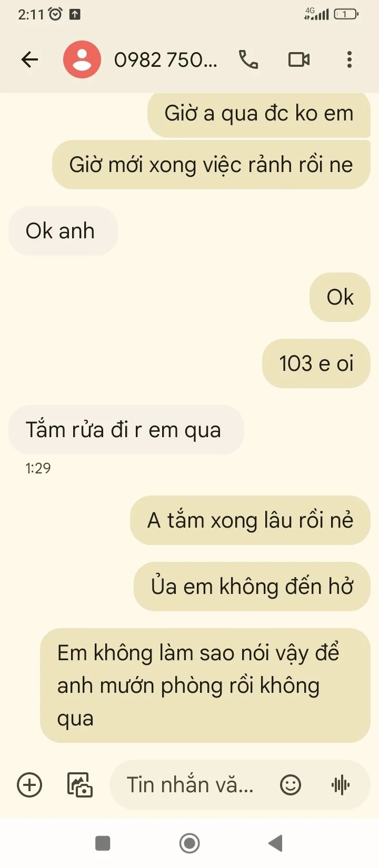The height and width of the screenshot is (868, 379).
Task: Open the contact avatar profile picture
Action: (x=82, y=59)
